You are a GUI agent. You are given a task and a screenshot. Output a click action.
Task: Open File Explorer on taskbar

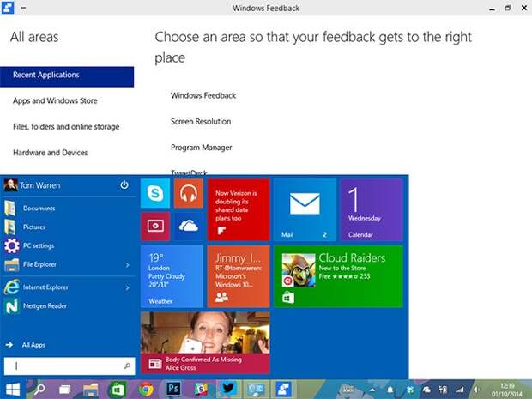tap(91, 390)
